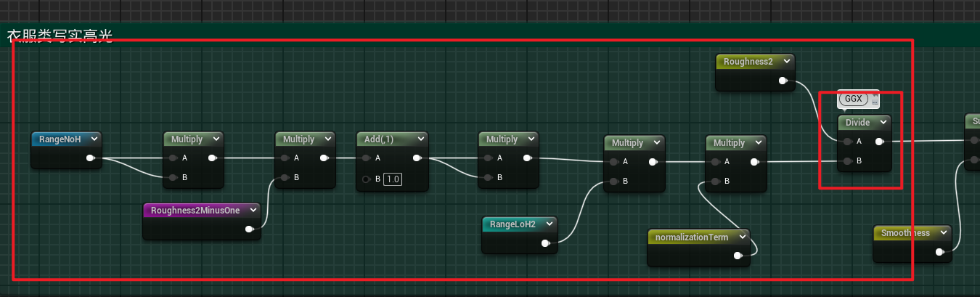Screen dimensions: 980x297
Task: Click the GGX comment bubble text
Action: tap(852, 99)
